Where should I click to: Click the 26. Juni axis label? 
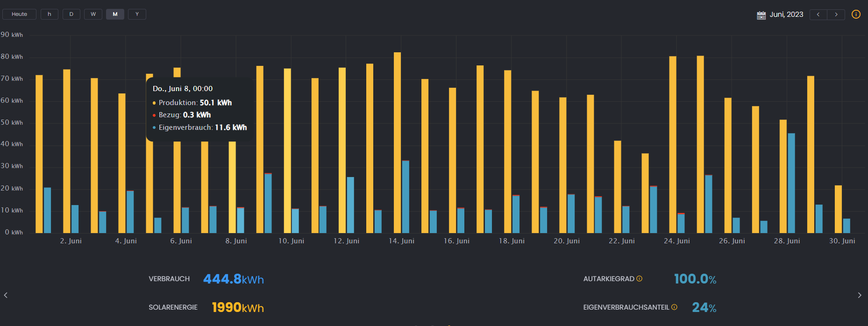pyautogui.click(x=732, y=241)
